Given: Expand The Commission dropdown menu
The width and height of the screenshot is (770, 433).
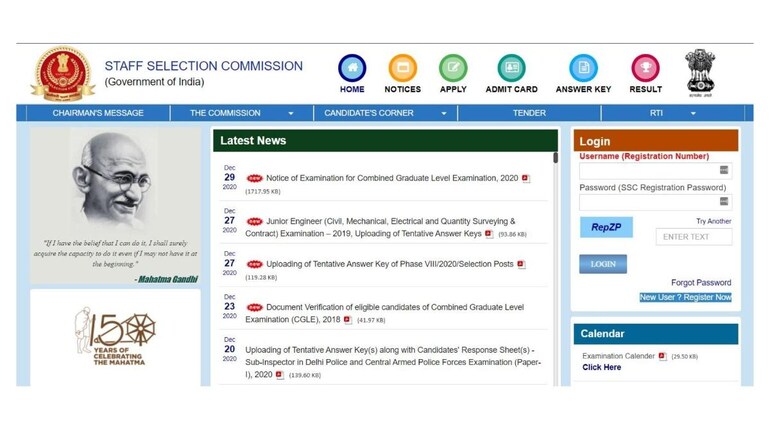Looking at the screenshot, I should tap(242, 113).
